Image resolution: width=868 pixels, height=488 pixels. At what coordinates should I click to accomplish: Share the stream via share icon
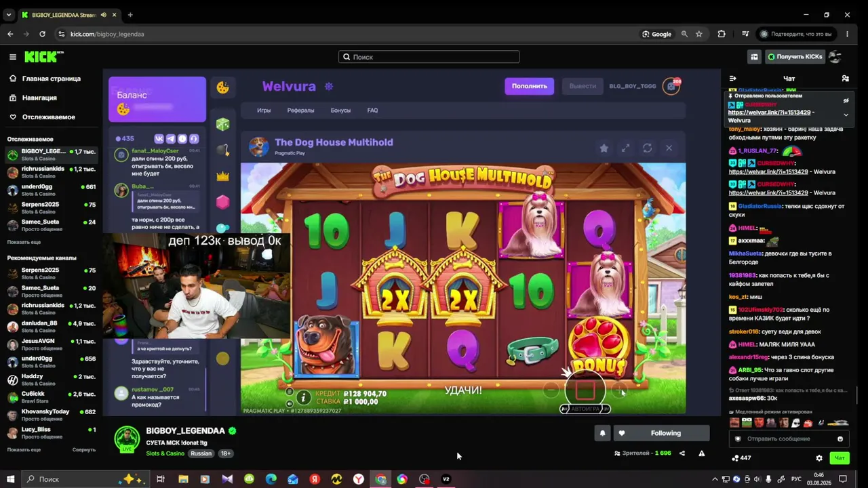pyautogui.click(x=682, y=453)
